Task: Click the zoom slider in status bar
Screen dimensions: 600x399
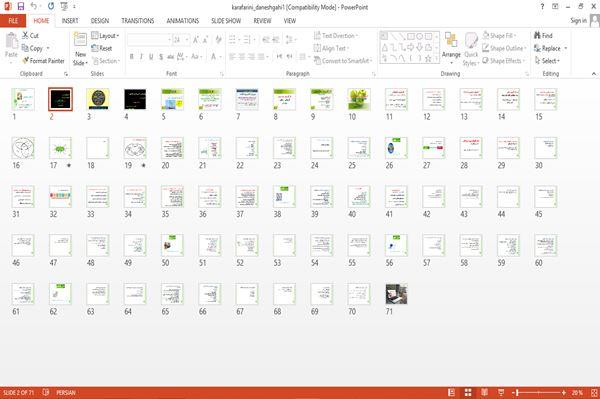Action: [x=540, y=392]
